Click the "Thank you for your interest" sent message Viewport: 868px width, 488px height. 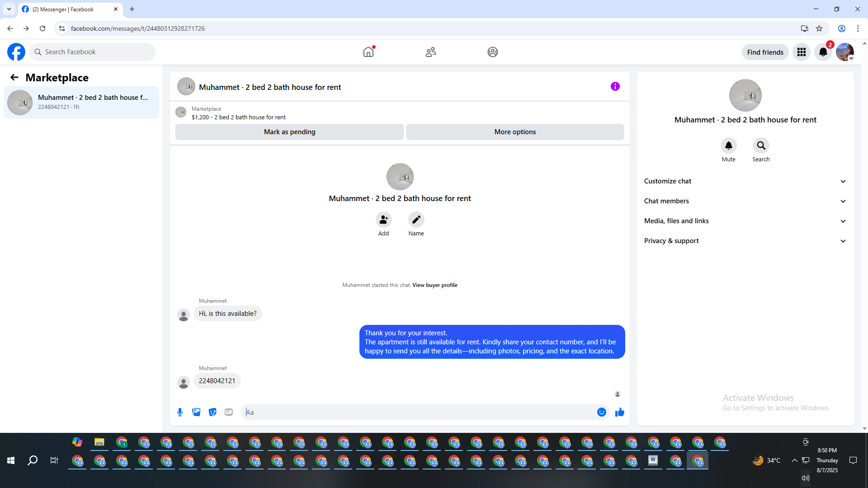click(x=492, y=342)
